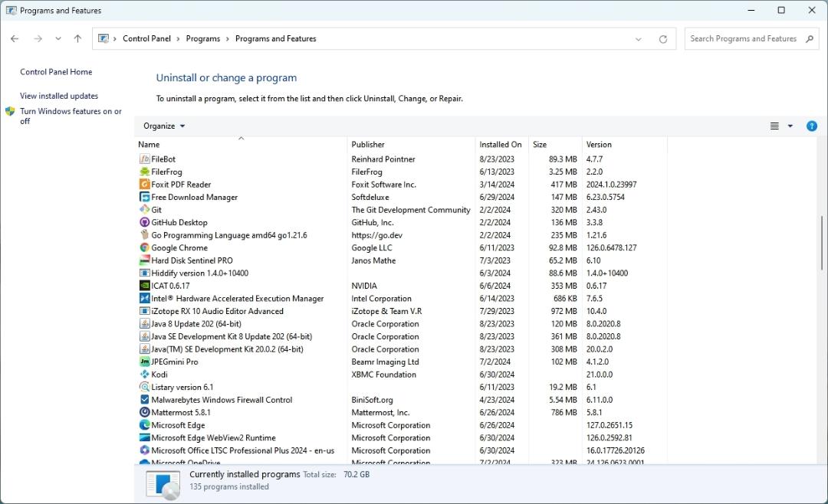This screenshot has height=504, width=828.
Task: Click the program list vertical scrollbar thumb
Action: tap(822, 243)
